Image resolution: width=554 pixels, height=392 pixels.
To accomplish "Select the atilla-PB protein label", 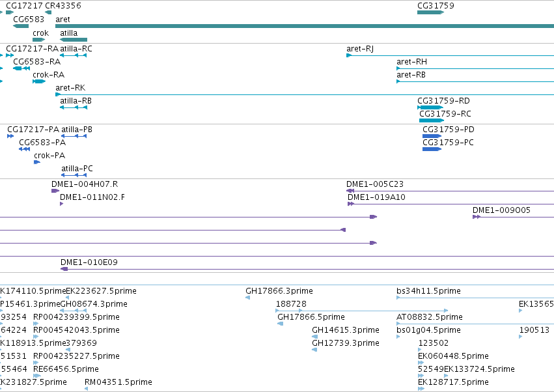I will 77,130.
